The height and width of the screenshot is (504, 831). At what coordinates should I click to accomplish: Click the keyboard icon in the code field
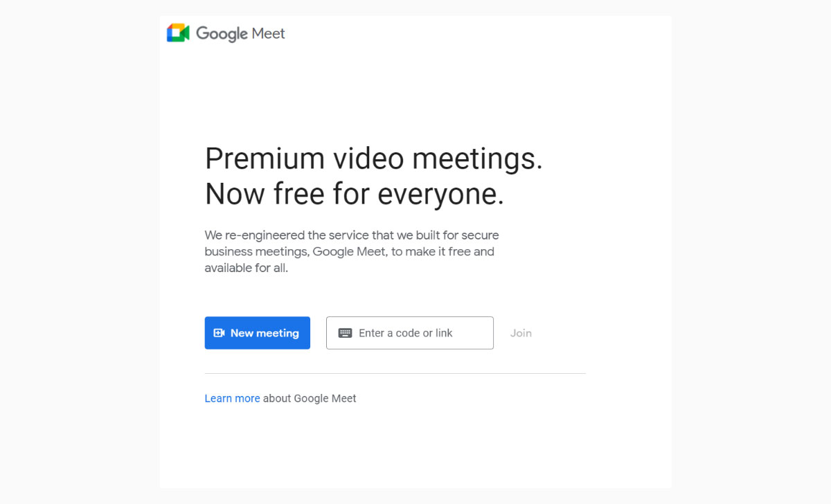[x=345, y=333]
